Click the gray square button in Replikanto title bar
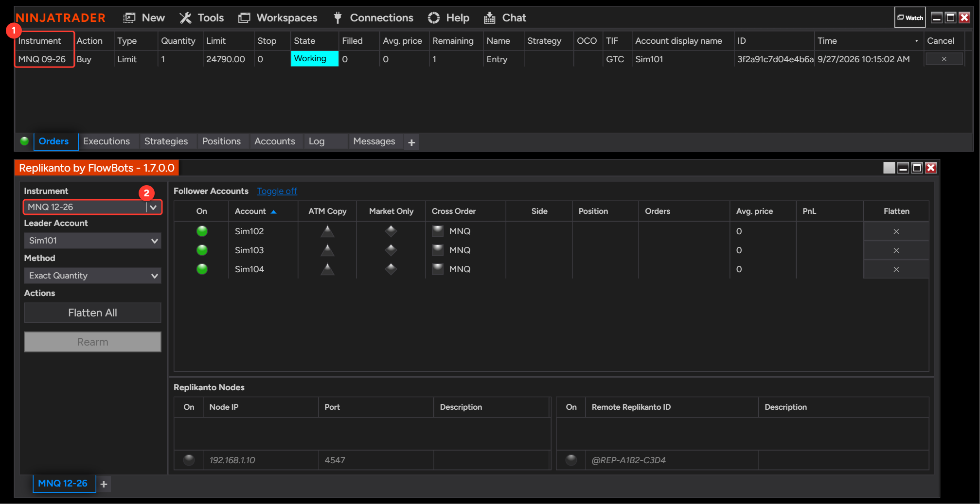980x504 pixels. 889,168
